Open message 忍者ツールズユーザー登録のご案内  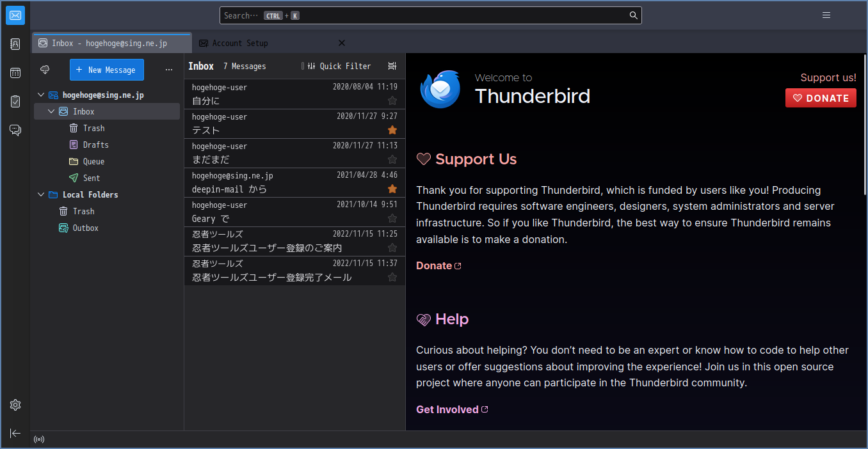pyautogui.click(x=294, y=241)
